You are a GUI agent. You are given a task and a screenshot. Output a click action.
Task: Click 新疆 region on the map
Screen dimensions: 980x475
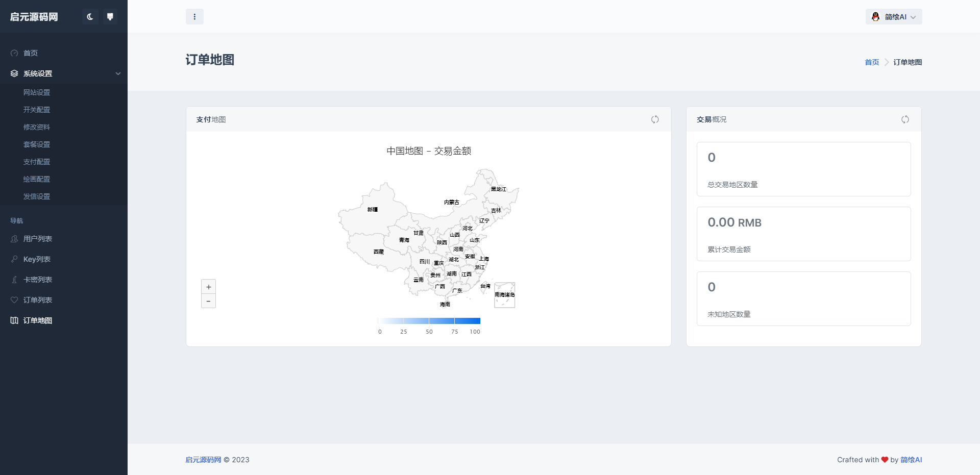tap(373, 210)
